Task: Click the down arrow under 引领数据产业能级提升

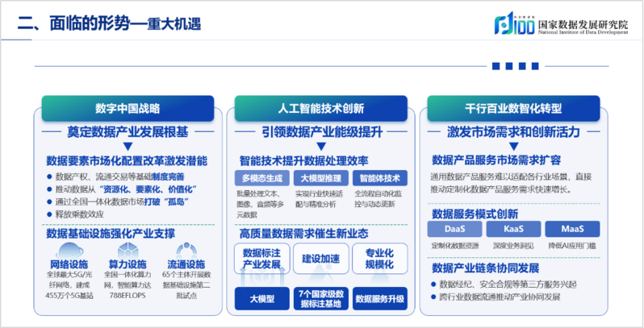Action: point(320,146)
